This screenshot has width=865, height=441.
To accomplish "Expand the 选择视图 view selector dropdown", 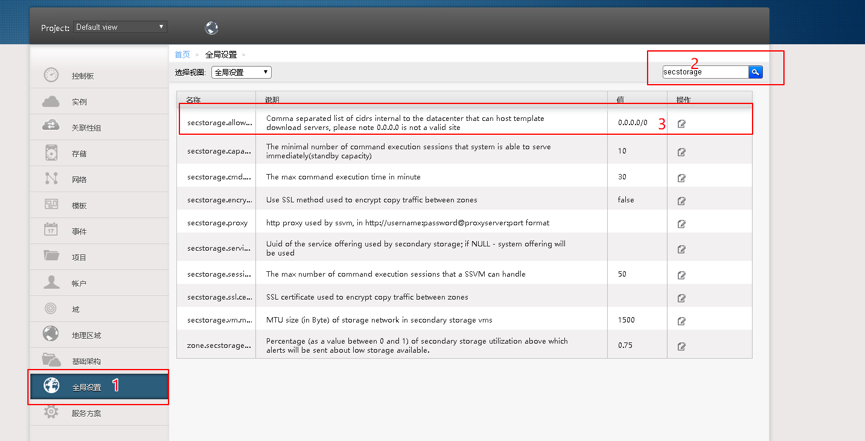I will pyautogui.click(x=241, y=72).
